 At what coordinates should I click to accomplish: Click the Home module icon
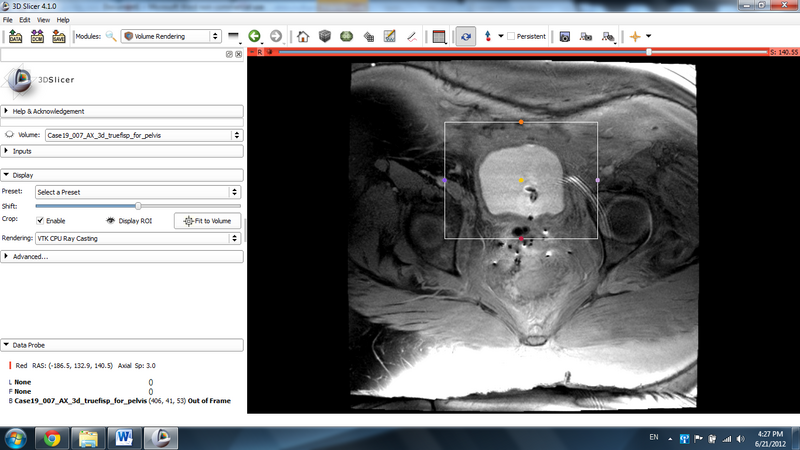click(x=303, y=37)
